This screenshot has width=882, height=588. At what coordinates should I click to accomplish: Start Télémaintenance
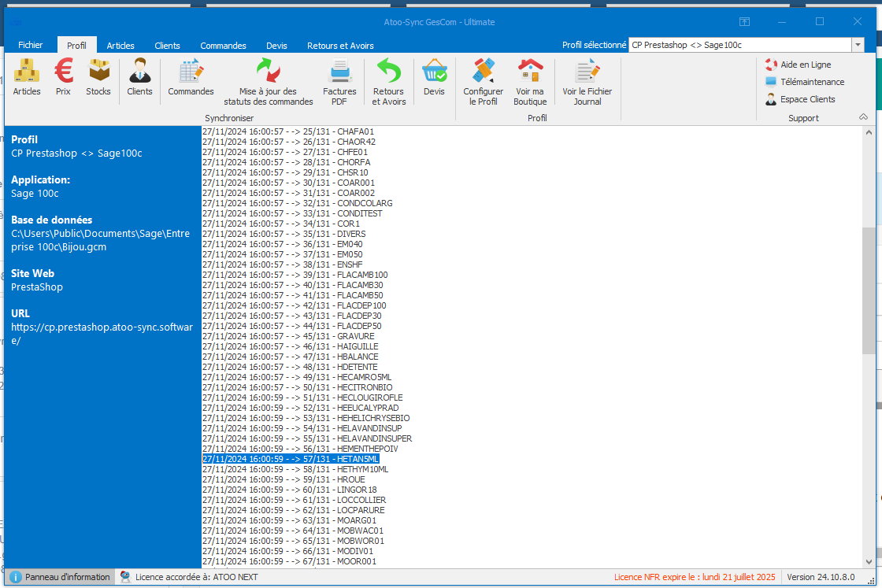tap(806, 82)
